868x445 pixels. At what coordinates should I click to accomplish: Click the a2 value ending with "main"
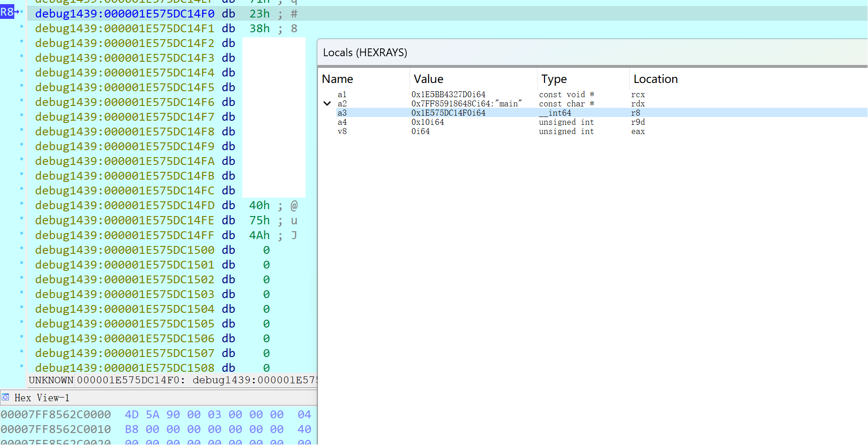click(x=467, y=104)
